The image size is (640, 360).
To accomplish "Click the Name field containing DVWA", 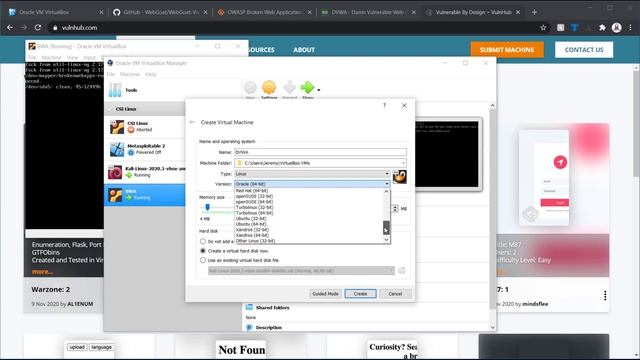I will point(320,152).
